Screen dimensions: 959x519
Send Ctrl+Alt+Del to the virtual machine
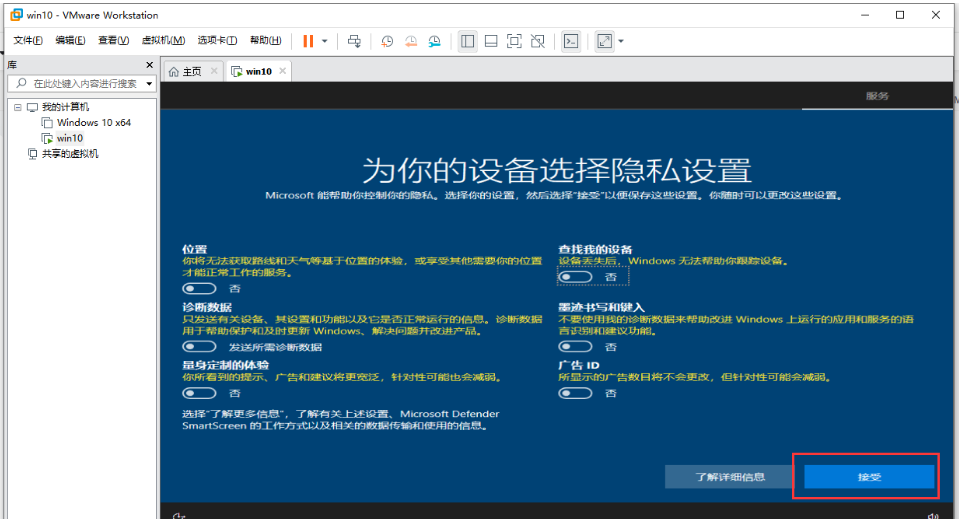[354, 41]
